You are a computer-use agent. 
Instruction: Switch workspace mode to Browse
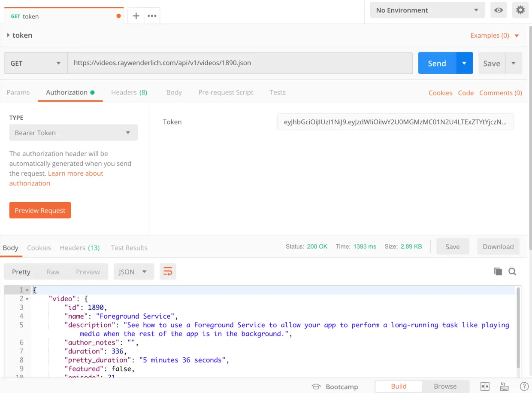445,386
